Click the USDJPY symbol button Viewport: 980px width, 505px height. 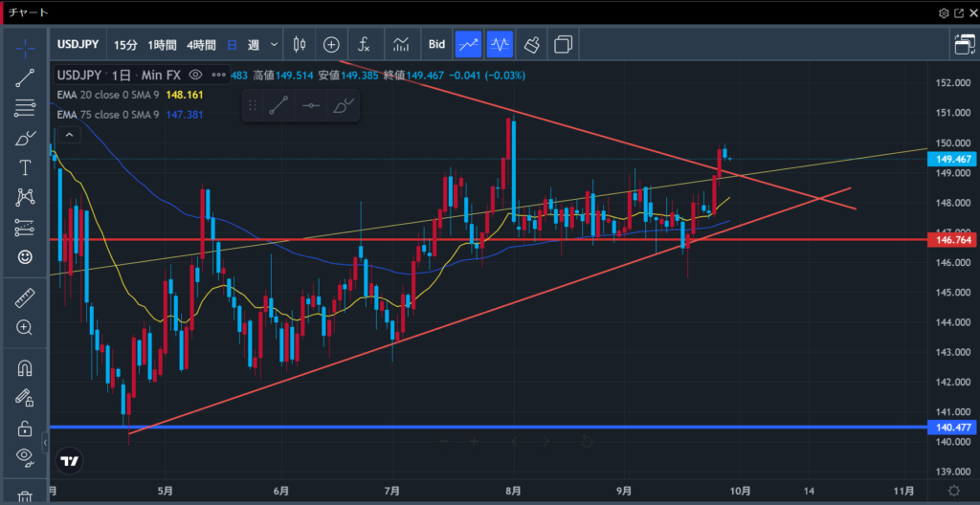tap(76, 44)
